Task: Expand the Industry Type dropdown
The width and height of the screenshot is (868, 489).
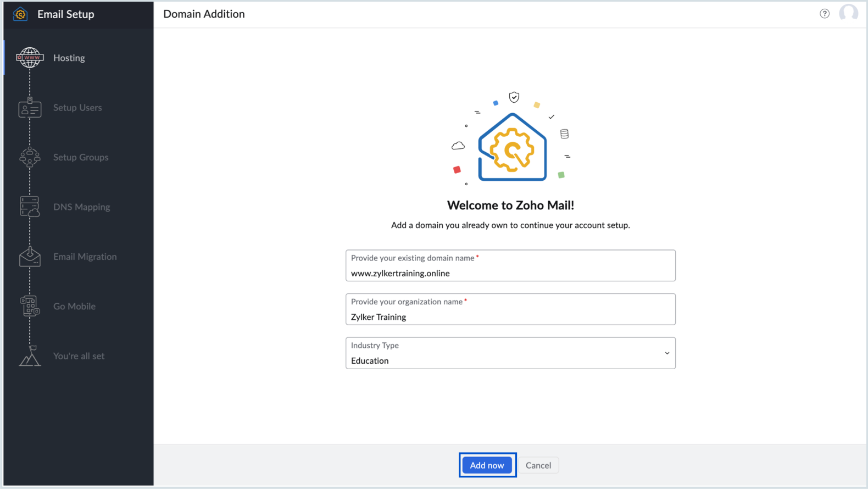Action: pyautogui.click(x=510, y=353)
